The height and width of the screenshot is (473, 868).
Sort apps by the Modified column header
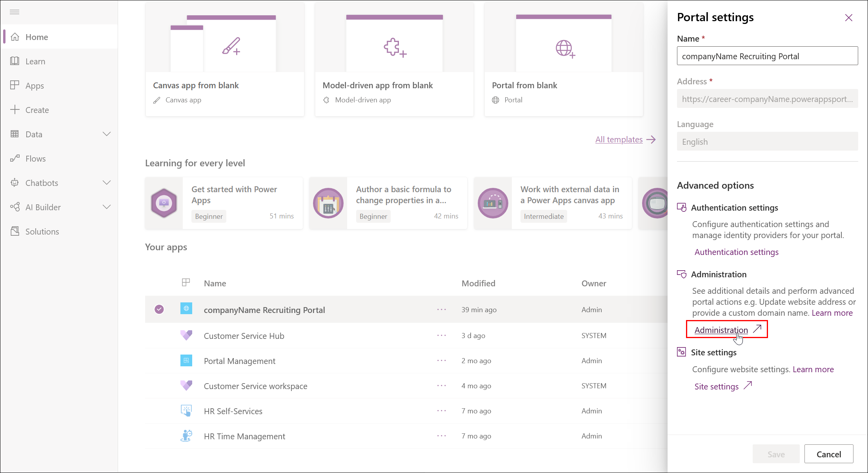tap(478, 284)
